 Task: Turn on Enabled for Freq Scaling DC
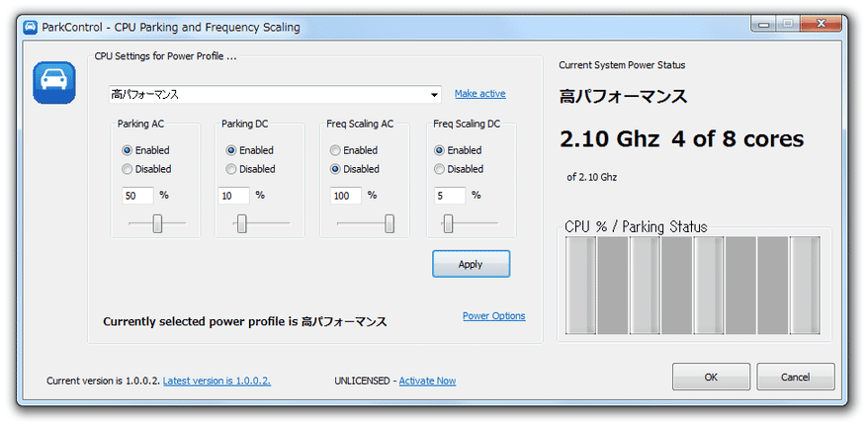point(439,150)
